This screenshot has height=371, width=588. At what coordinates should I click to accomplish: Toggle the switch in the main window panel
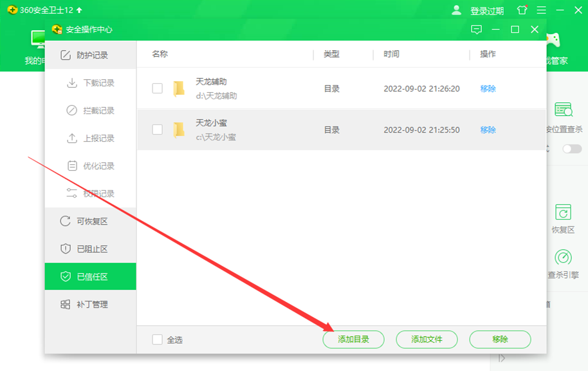point(572,149)
